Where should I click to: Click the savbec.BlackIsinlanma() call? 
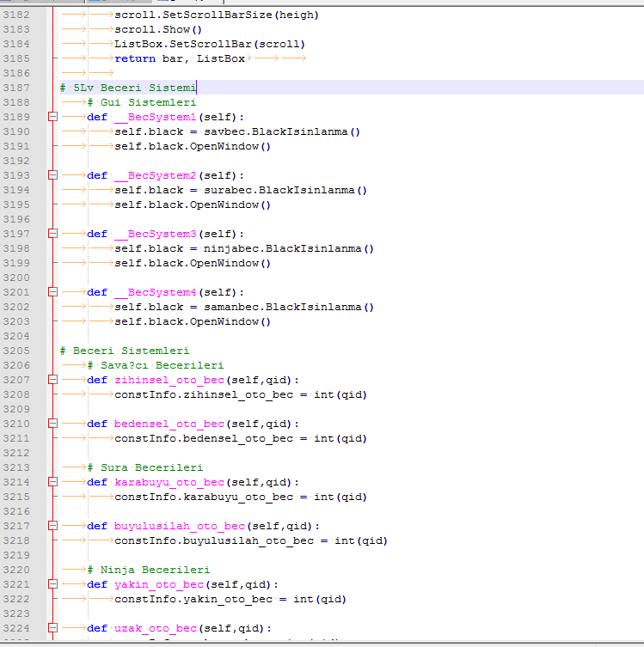click(x=282, y=131)
